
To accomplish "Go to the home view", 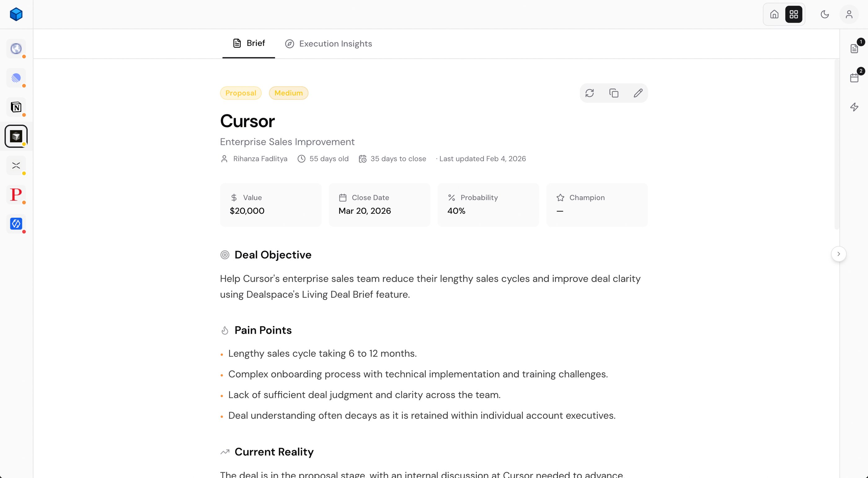I will coord(774,14).
